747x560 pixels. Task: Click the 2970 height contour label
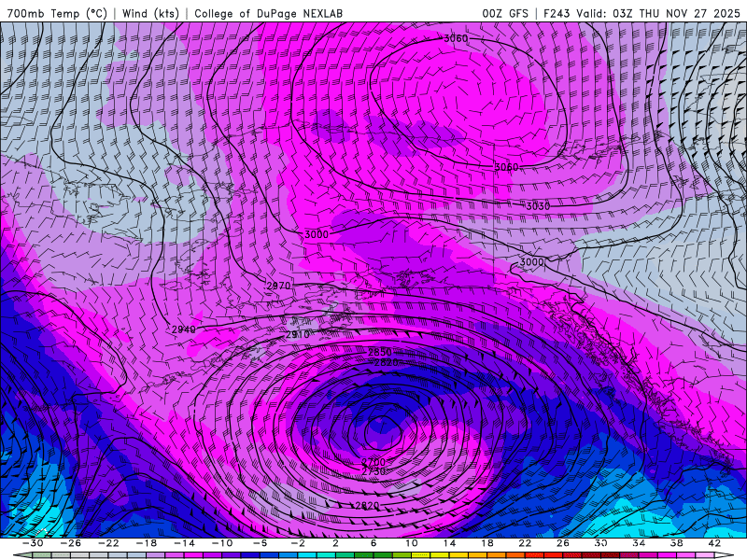click(x=278, y=286)
